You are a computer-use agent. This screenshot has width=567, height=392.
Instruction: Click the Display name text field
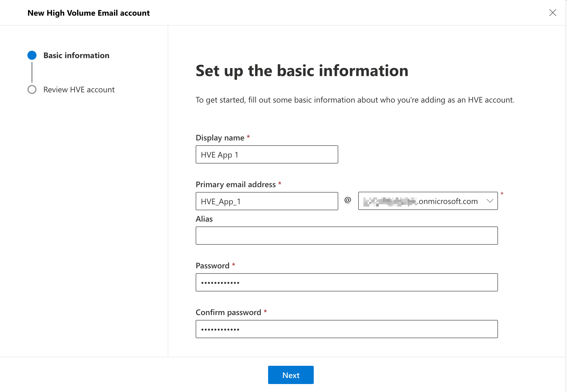coord(267,154)
